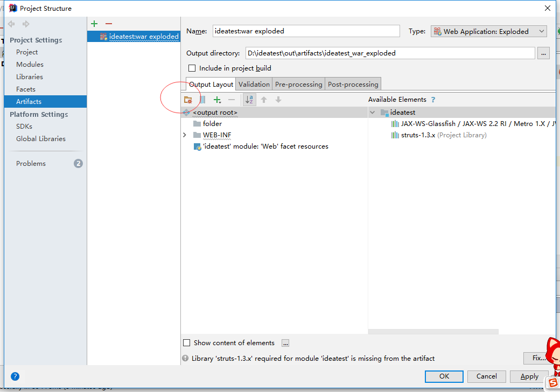Screen dimensions: 560x392
Task: Select Modules in Project Settings
Action: click(30, 64)
